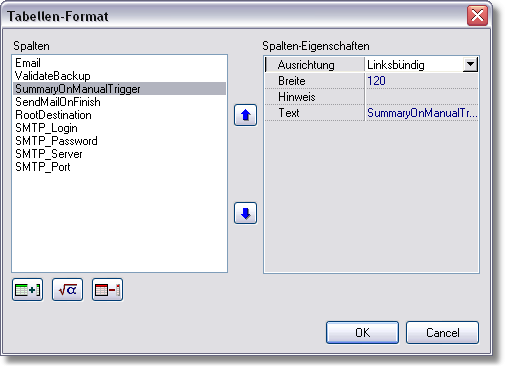Confirm the dialog with the OK button

362,332
